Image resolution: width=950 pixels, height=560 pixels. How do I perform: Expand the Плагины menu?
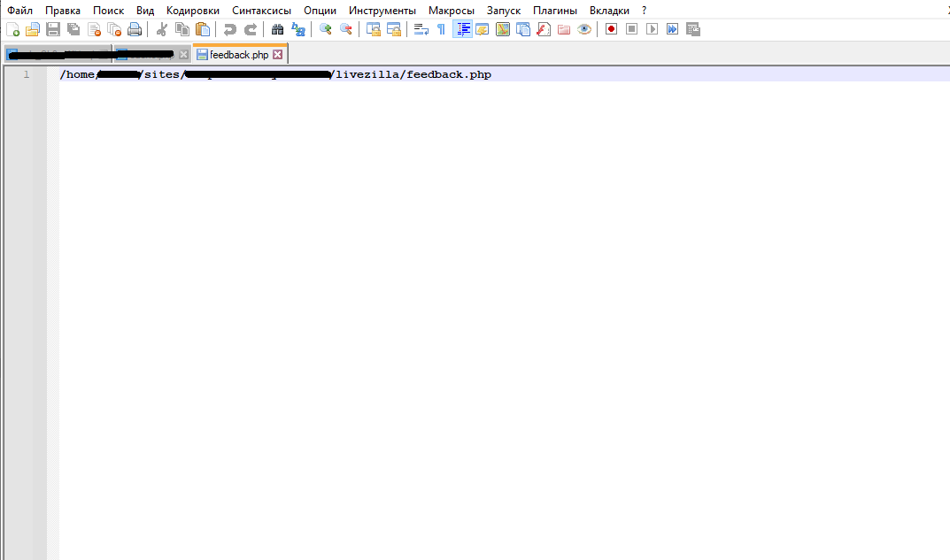pos(554,11)
